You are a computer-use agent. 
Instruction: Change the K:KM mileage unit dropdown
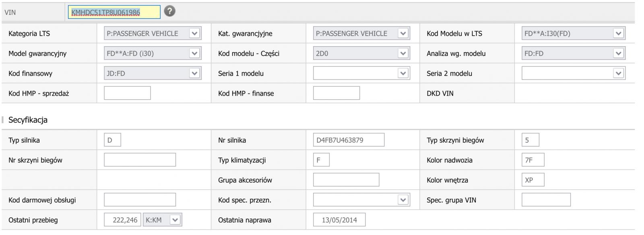pyautogui.click(x=162, y=220)
